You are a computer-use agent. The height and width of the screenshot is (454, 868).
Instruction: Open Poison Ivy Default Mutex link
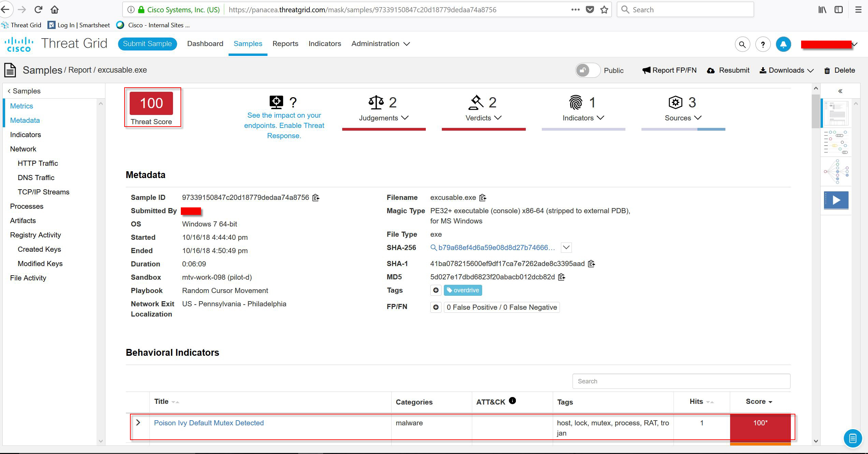click(x=209, y=423)
